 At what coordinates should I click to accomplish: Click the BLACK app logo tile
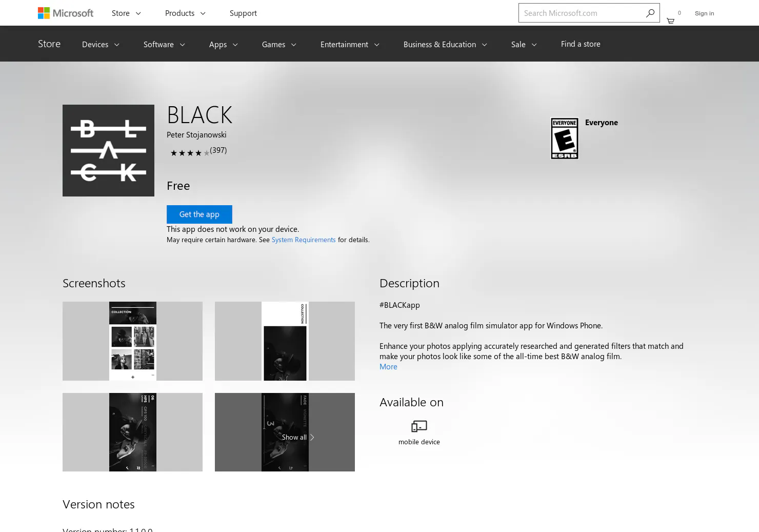point(108,150)
